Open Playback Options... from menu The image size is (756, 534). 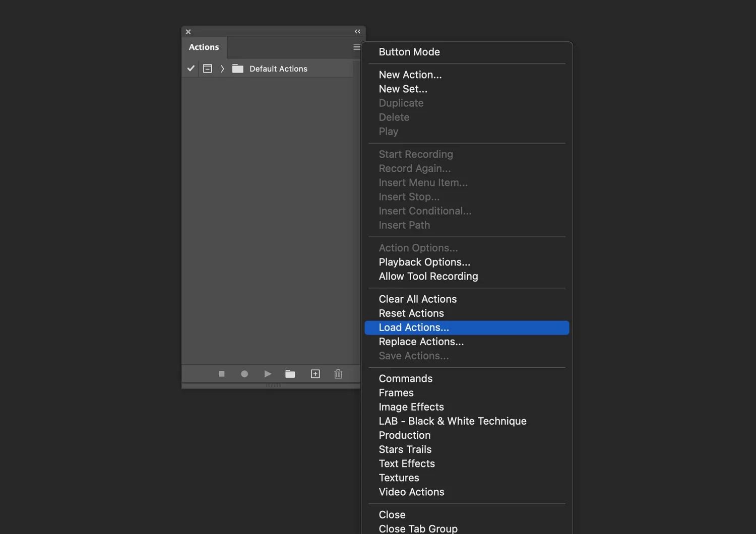(467, 262)
